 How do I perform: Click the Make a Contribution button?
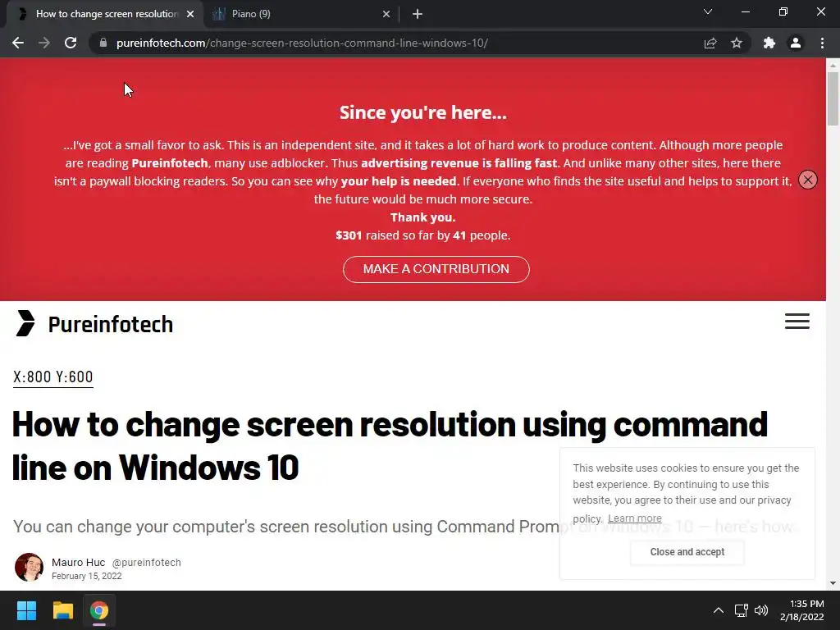pos(436,269)
